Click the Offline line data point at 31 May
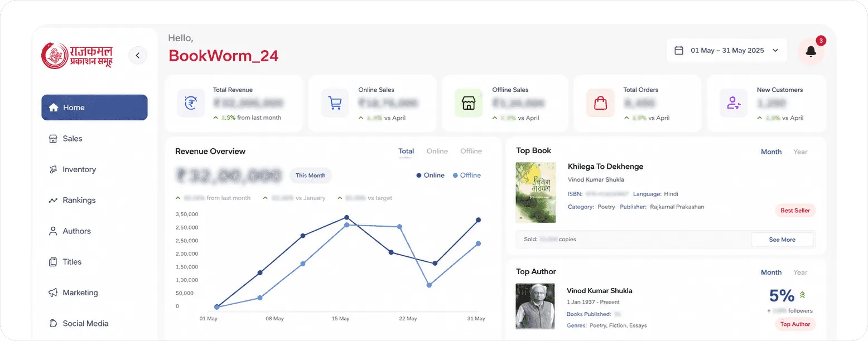The image size is (868, 341). 478,243
